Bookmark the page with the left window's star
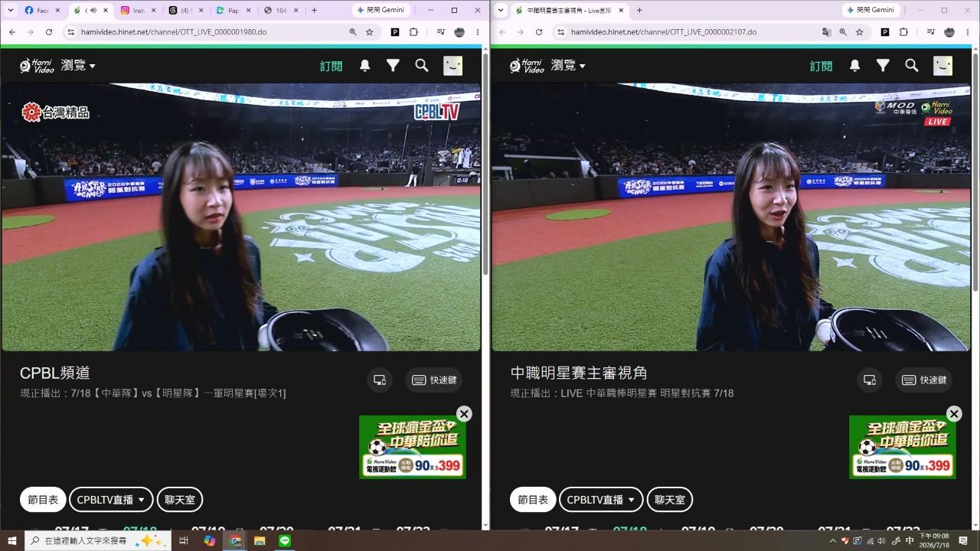Image resolution: width=980 pixels, height=551 pixels. coord(370,32)
